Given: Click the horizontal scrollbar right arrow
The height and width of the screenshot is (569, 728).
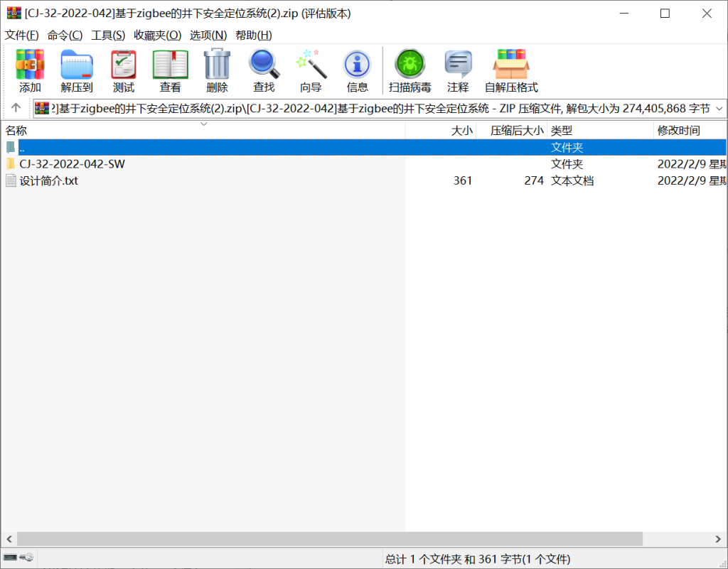Looking at the screenshot, I should (719, 538).
